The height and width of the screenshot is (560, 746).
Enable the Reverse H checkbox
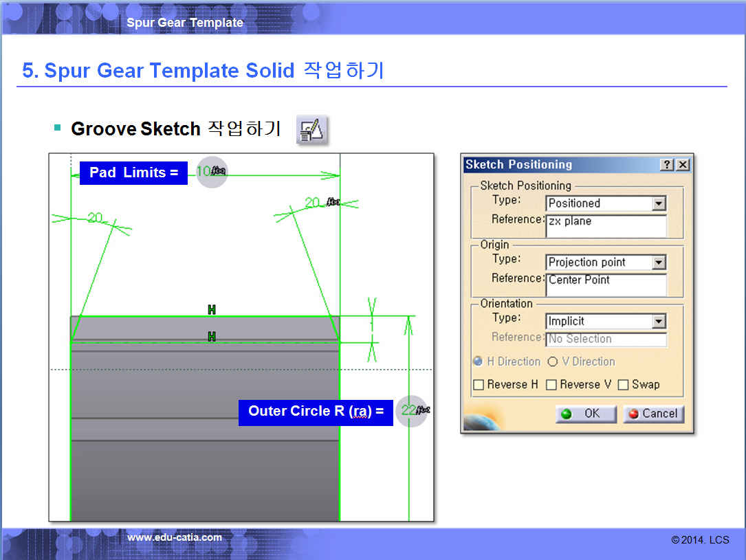pos(479,385)
